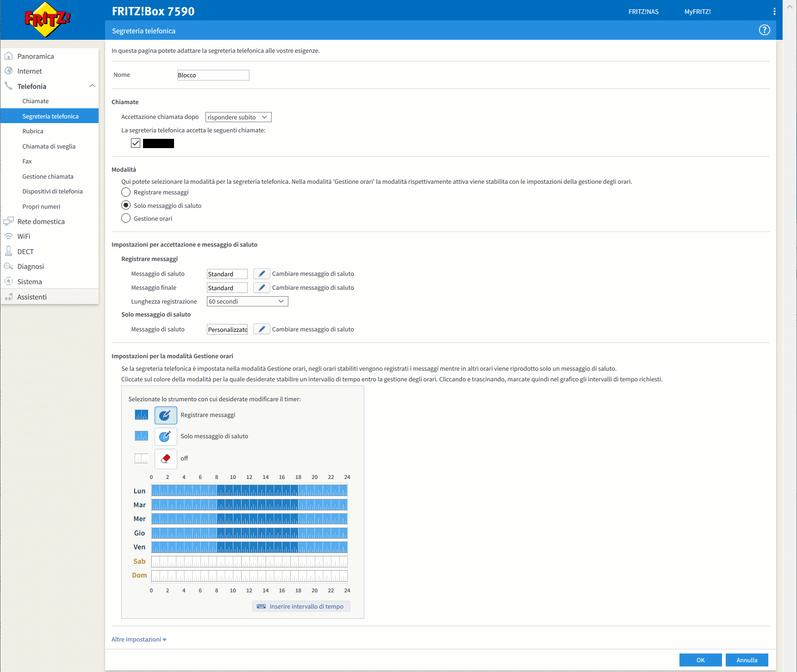Screen dimensions: 797x672
Task: Click the Rete domestica network icon
Action: pyautogui.click(x=8, y=221)
